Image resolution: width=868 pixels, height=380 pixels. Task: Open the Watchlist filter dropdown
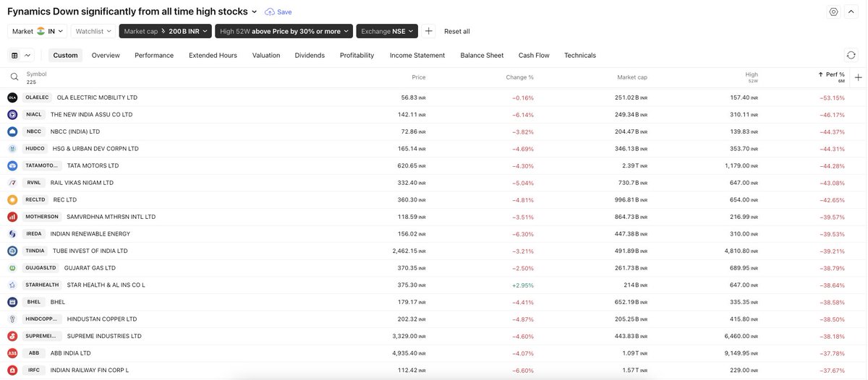coord(93,31)
